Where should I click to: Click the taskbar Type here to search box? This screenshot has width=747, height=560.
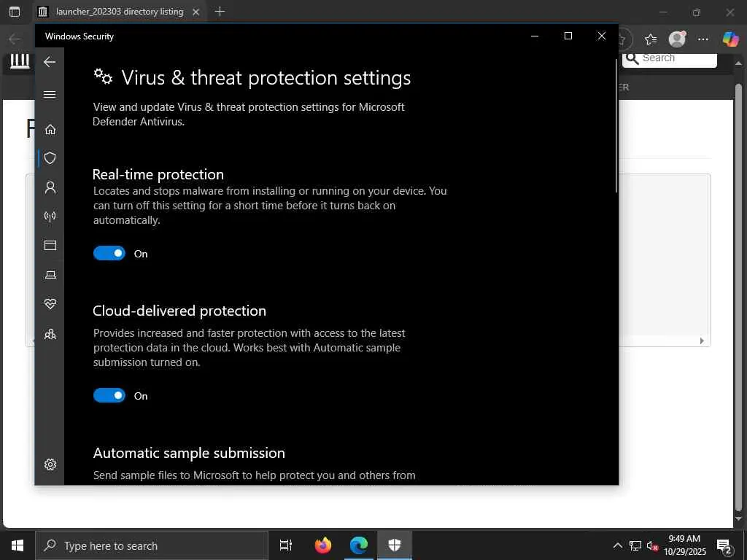(152, 545)
